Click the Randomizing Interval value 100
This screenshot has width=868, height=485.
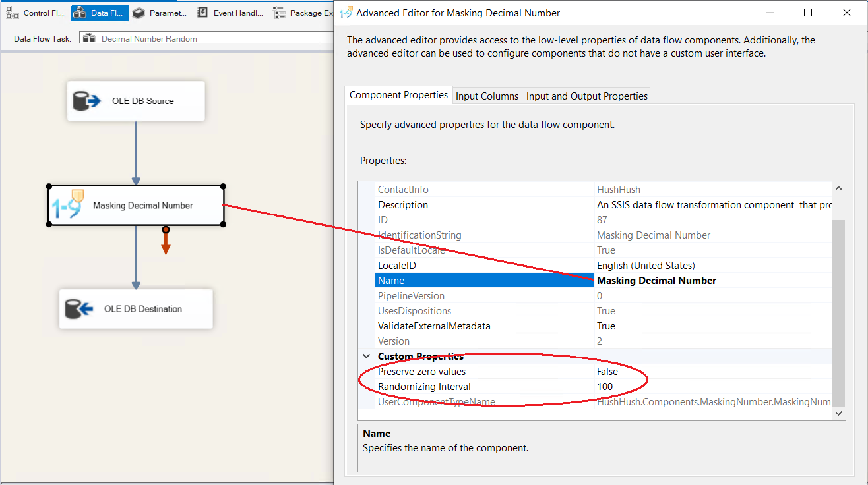click(x=605, y=387)
